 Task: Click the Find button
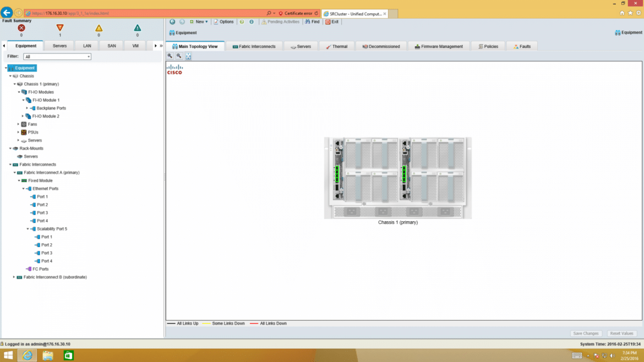click(x=312, y=22)
